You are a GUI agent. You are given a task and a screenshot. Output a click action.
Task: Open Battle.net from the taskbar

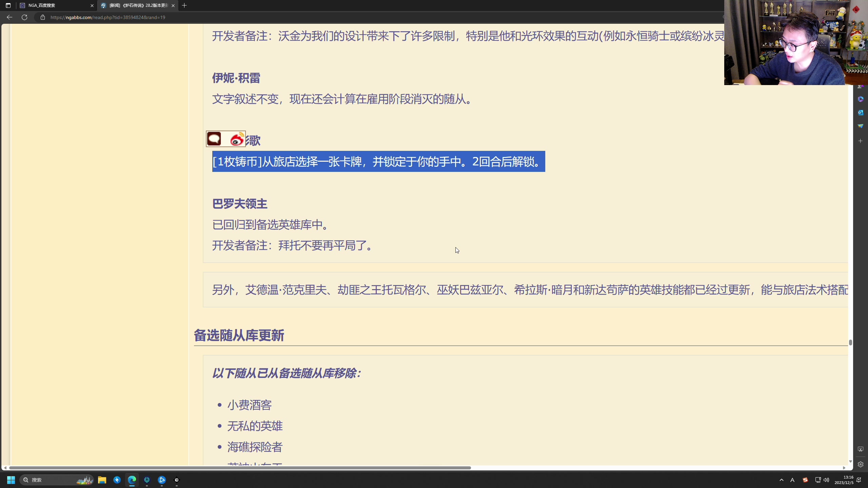coord(162,480)
